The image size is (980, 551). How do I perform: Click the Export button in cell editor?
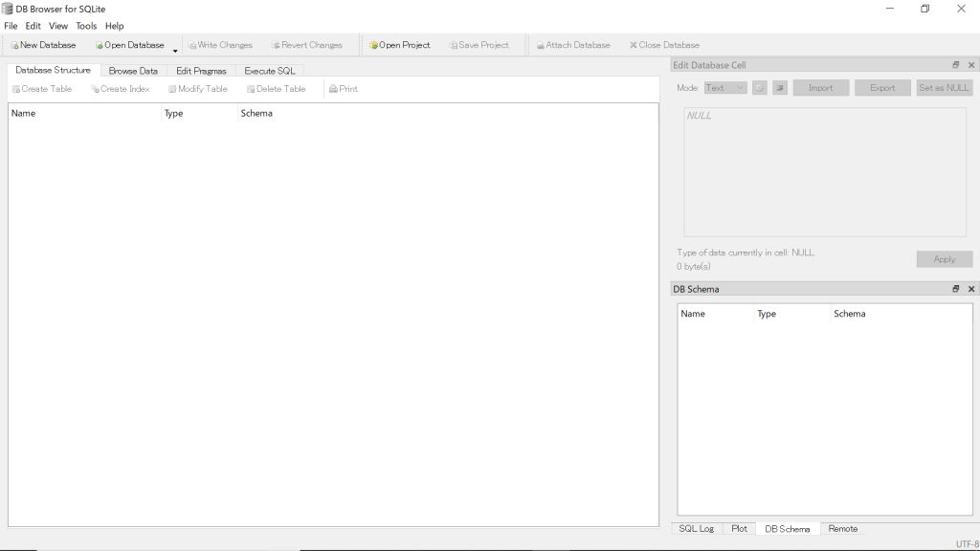(x=882, y=88)
